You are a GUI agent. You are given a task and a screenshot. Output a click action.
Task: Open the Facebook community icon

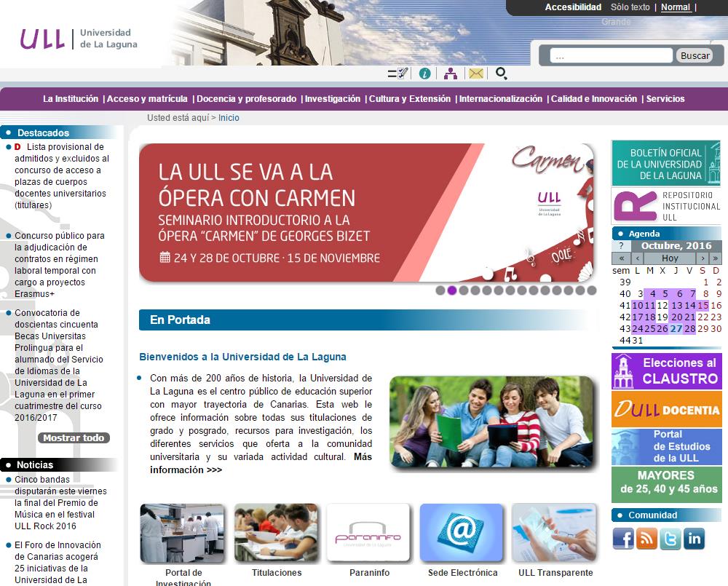(x=623, y=539)
